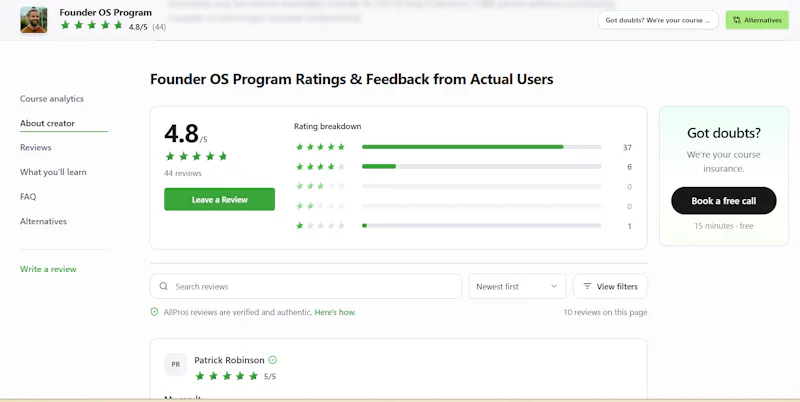Click the Search reviews input field
Image resolution: width=800 pixels, height=402 pixels.
point(306,286)
